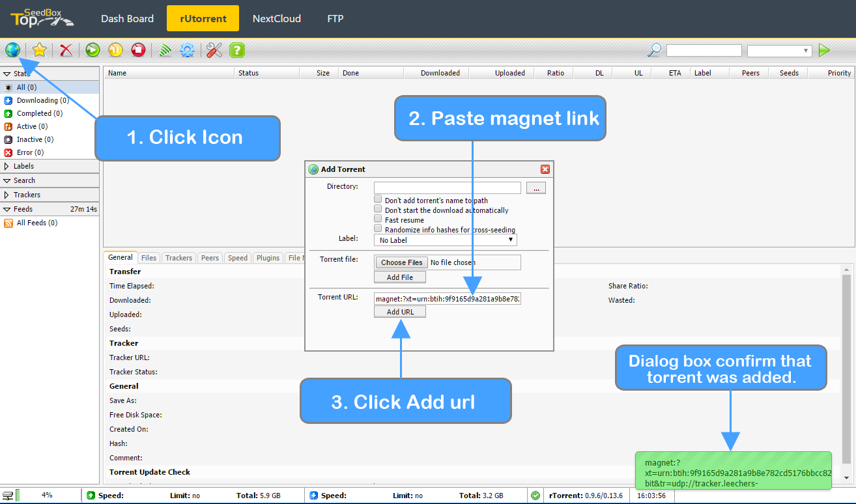
Task: Enable the Fast resume checkbox
Action: pyautogui.click(x=378, y=219)
